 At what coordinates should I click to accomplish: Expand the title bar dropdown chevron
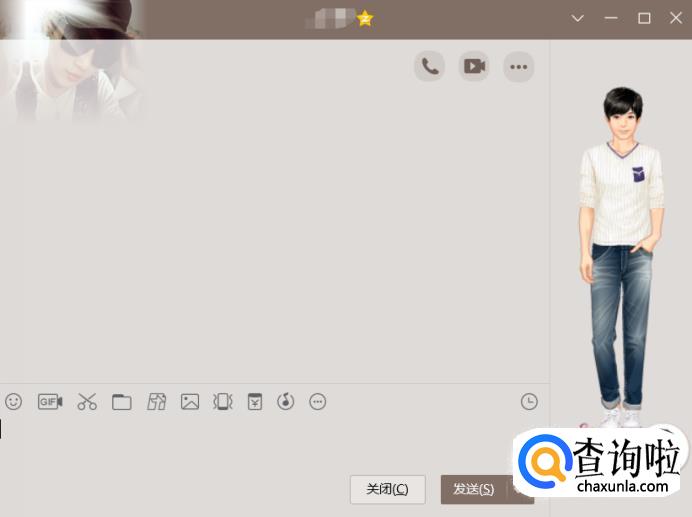click(578, 18)
